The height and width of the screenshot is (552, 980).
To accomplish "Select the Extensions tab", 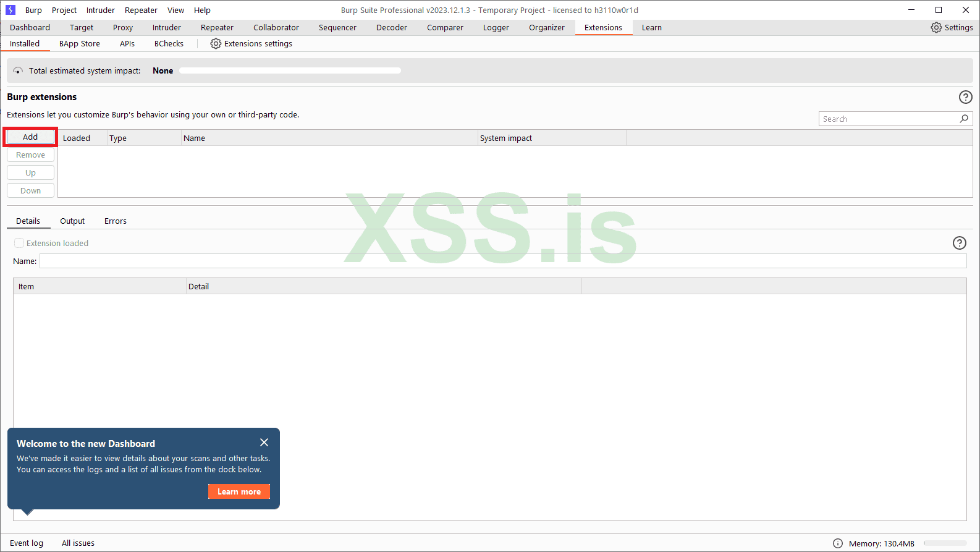I will point(603,27).
